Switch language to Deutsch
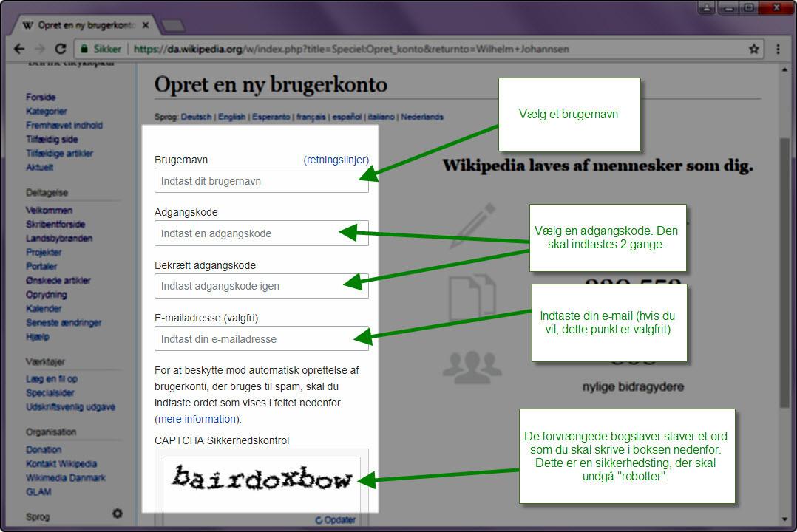This screenshot has width=797, height=532. pyautogui.click(x=196, y=117)
